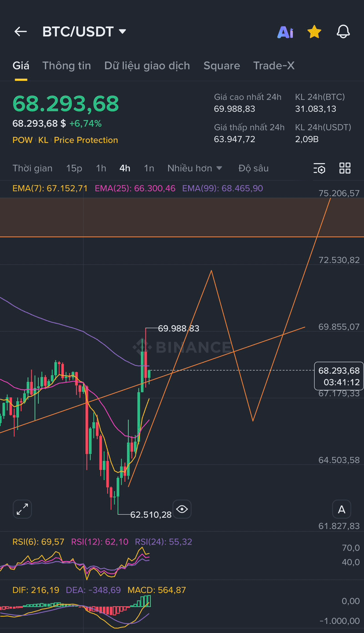
Task: Open the chart indicator settings icon
Action: (x=320, y=168)
